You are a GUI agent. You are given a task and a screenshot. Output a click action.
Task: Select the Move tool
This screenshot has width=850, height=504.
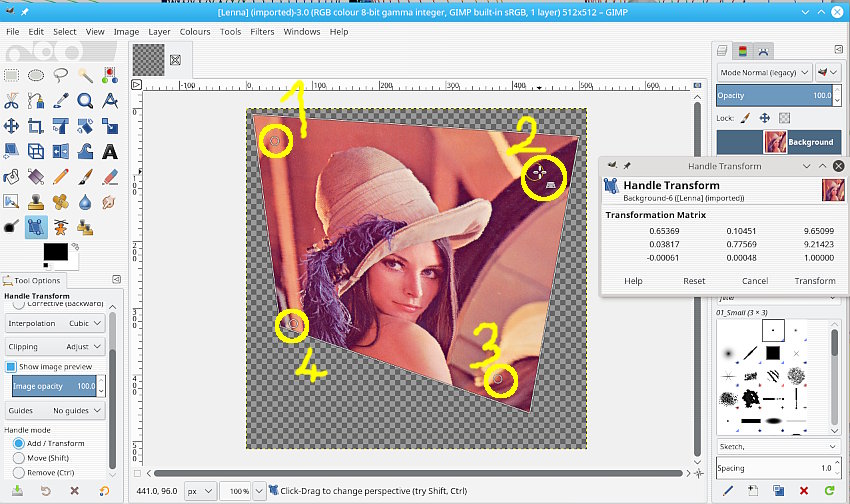(x=11, y=126)
